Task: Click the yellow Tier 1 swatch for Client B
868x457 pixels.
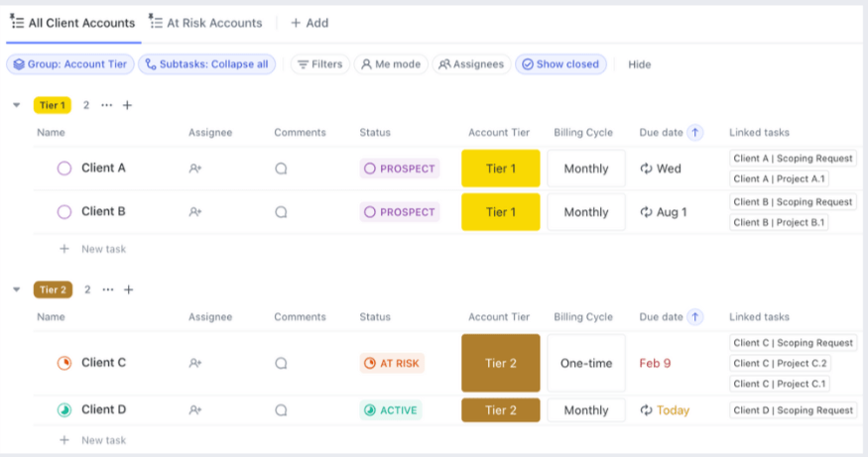Action: pos(501,212)
